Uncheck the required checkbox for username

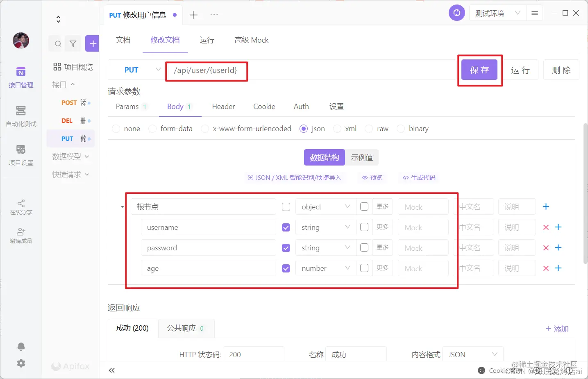(286, 227)
